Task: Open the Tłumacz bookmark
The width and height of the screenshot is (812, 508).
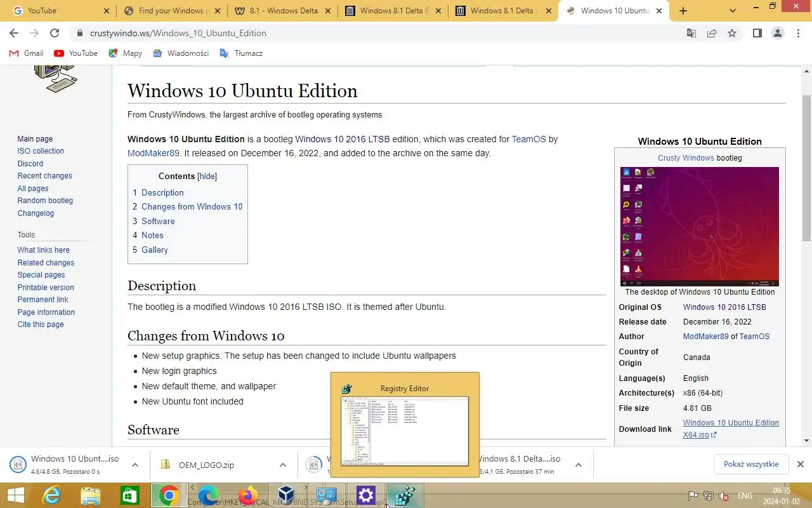Action: [241, 53]
